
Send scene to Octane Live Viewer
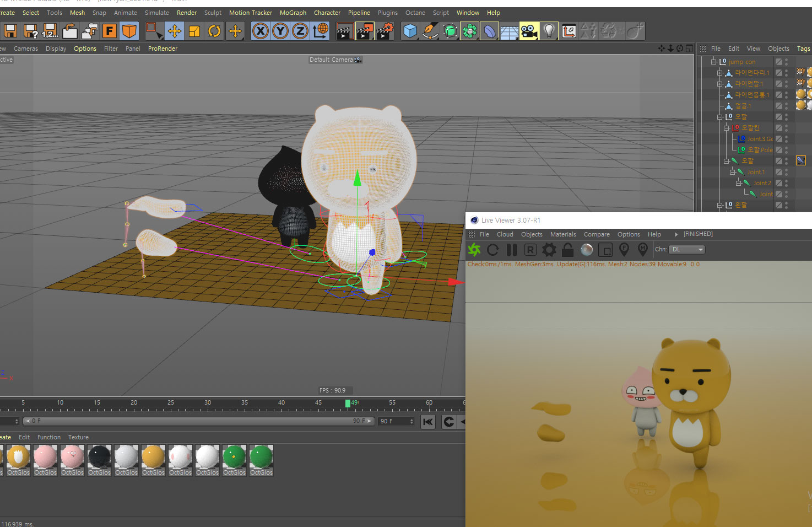coord(474,250)
